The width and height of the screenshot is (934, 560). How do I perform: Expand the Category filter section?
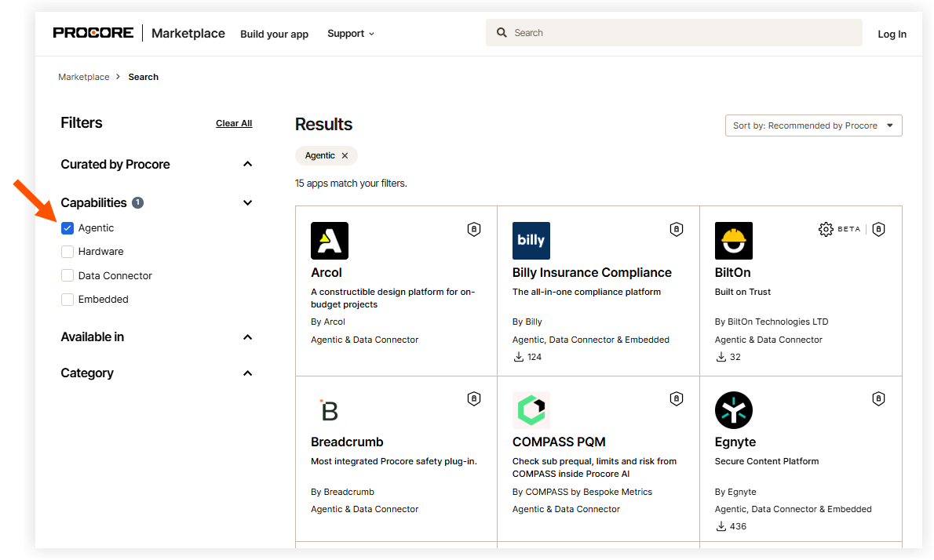coord(248,373)
